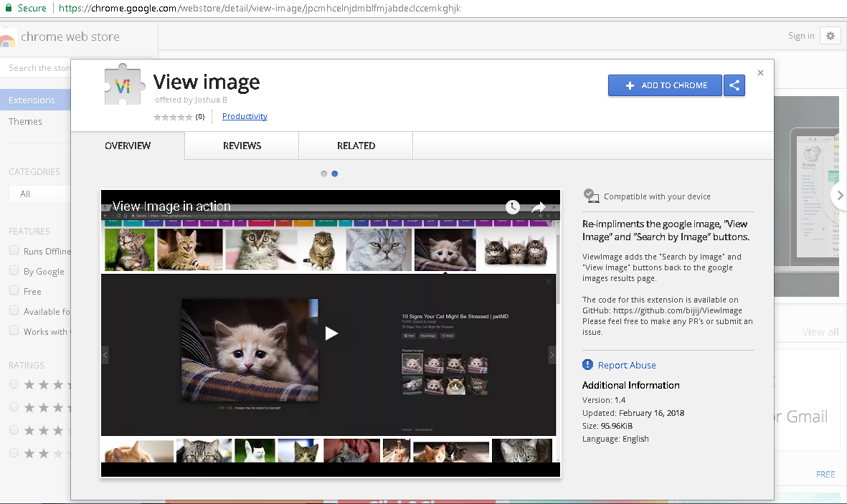Image resolution: width=847 pixels, height=504 pixels.
Task: Select the third star-rating radio button
Action: click(14, 429)
